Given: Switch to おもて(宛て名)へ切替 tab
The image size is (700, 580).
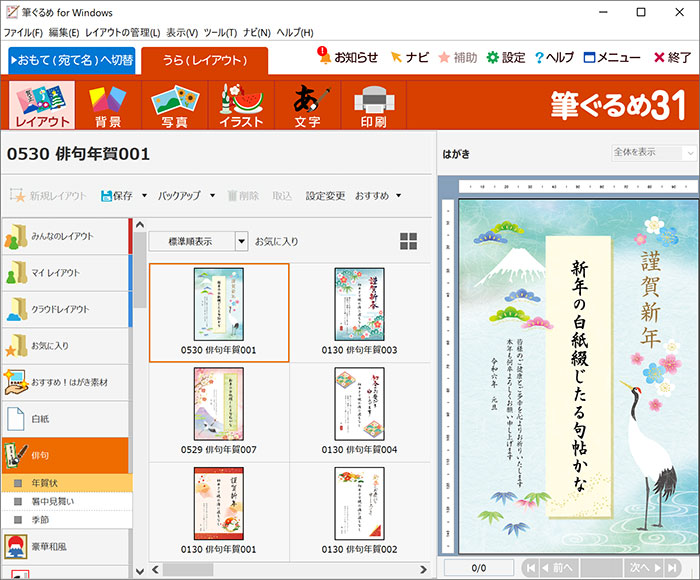Looking at the screenshot, I should (x=72, y=60).
